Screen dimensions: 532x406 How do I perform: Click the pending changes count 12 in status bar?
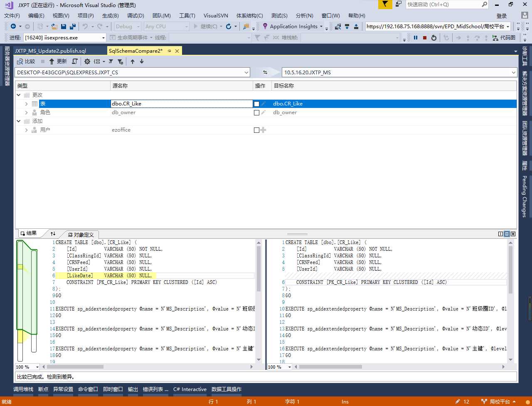pyautogui.click(x=462, y=401)
